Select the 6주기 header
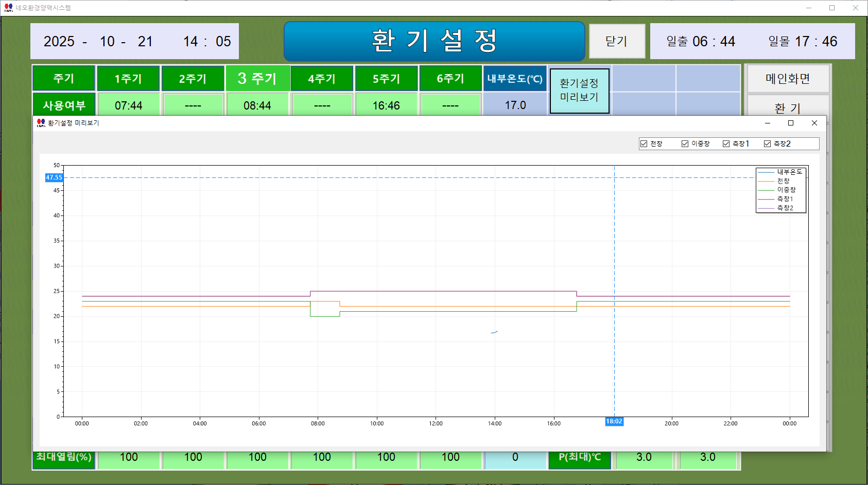The width and height of the screenshot is (868, 485). point(450,79)
